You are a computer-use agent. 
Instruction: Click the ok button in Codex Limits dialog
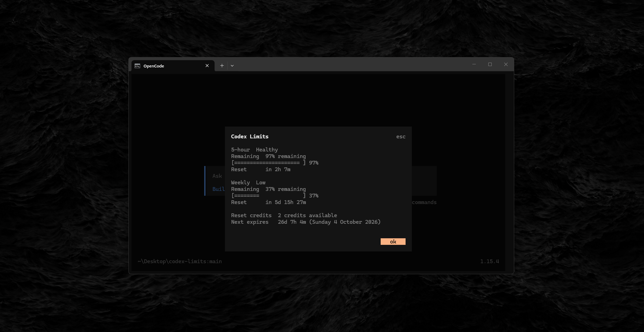pyautogui.click(x=393, y=242)
